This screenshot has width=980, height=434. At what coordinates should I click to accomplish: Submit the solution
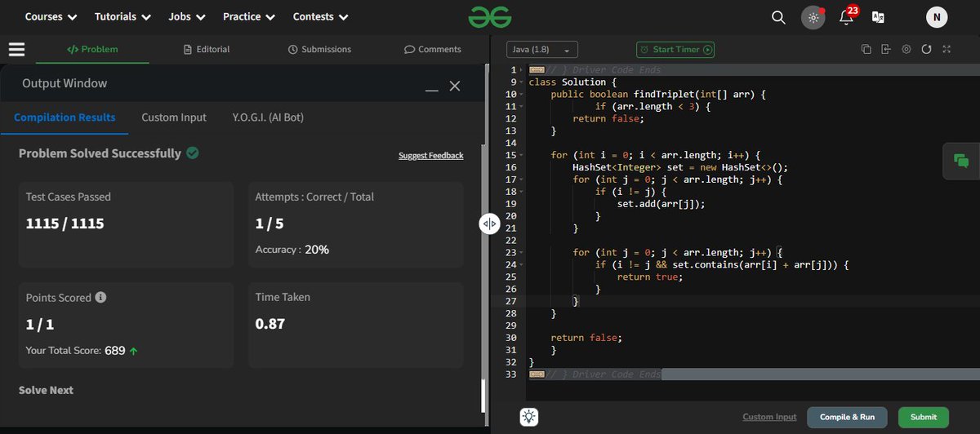tap(924, 417)
